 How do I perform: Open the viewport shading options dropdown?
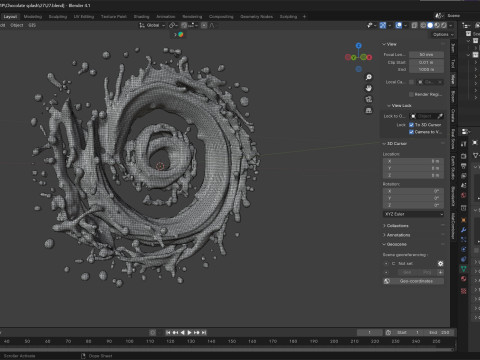451,25
